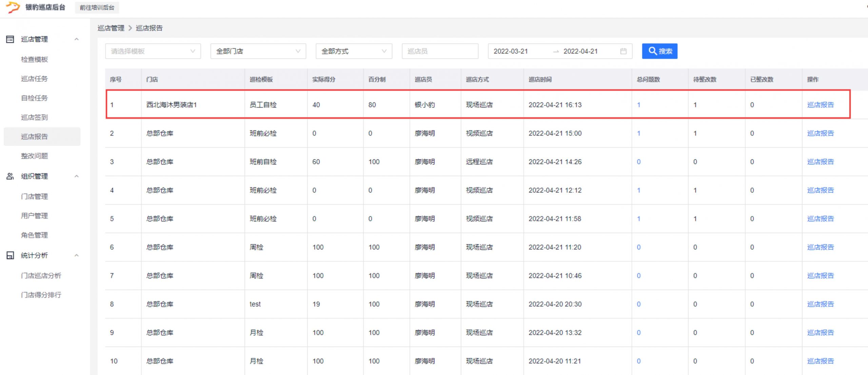Click the calendar icon in date range
Viewport: 868px width, 375px height.
623,51
